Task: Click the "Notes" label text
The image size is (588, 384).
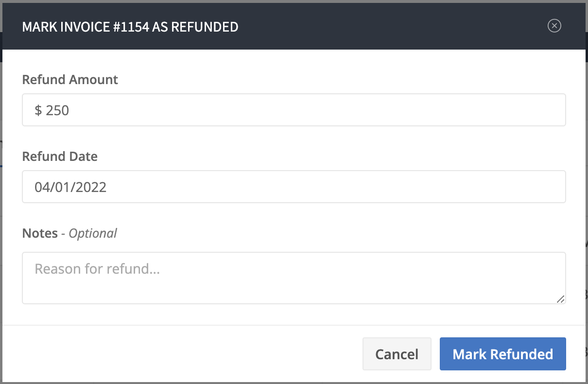Action: click(40, 233)
